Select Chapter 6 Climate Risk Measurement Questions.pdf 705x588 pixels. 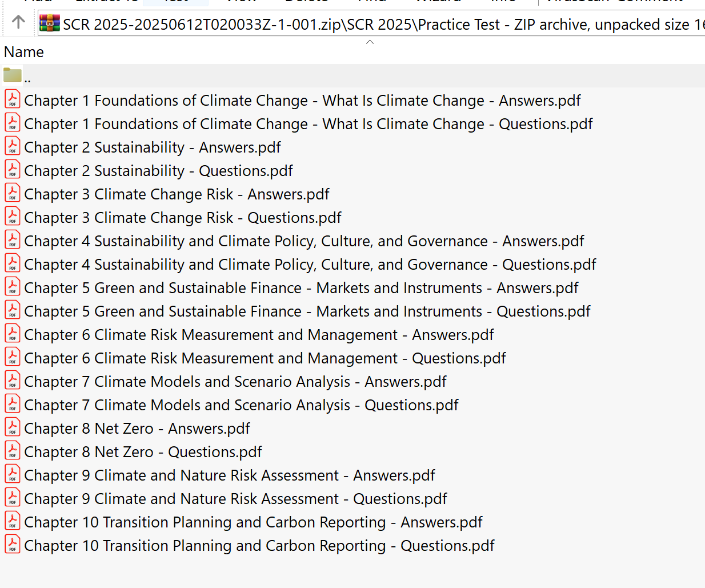tap(265, 358)
